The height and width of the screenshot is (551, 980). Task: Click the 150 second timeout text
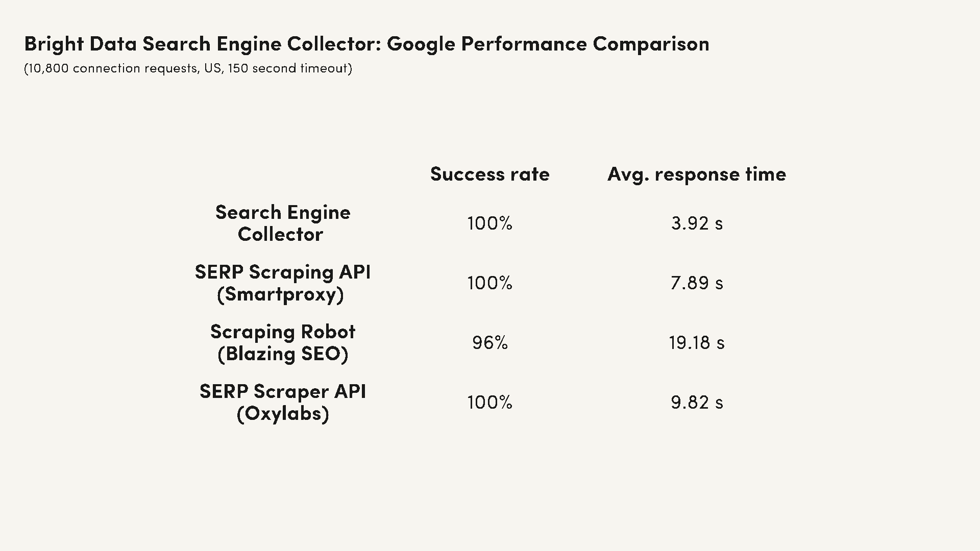288,68
